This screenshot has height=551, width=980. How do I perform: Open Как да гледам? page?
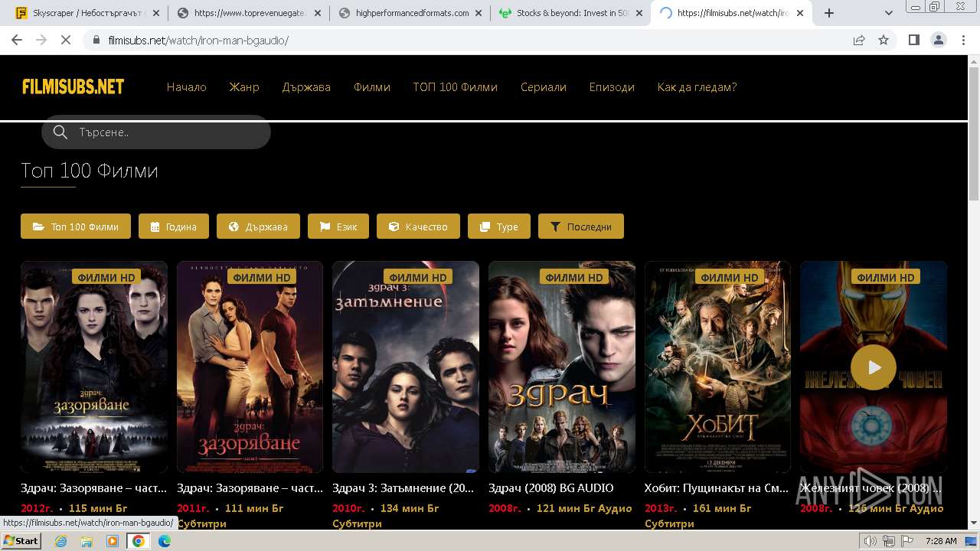coord(697,87)
